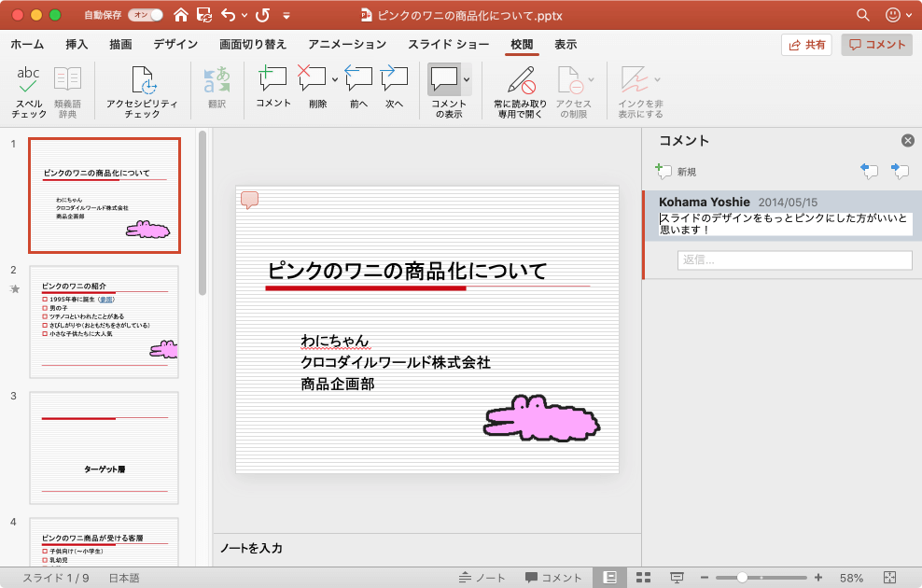Toggle Notes (ノート) pane in status bar
Screen dimensions: 922x588
(482, 578)
